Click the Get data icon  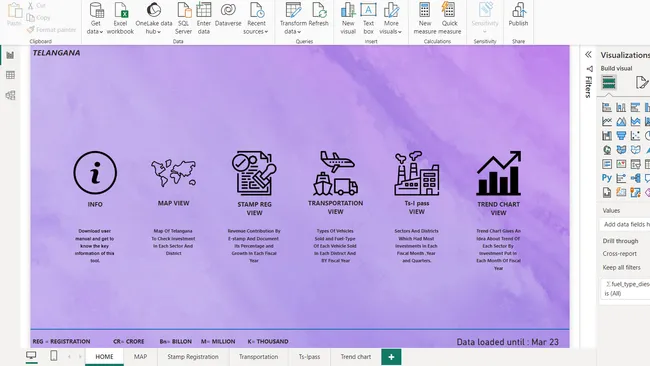click(x=96, y=10)
